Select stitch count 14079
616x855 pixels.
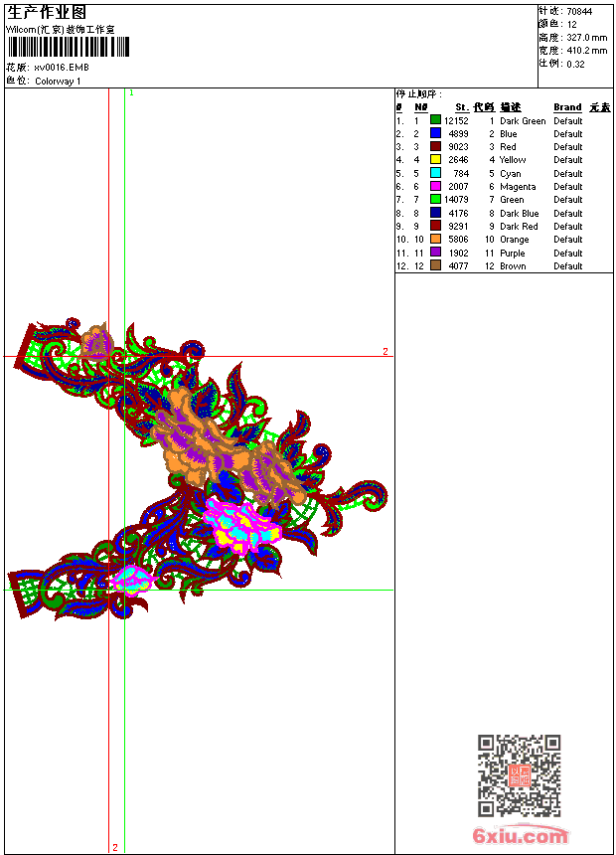pos(456,200)
